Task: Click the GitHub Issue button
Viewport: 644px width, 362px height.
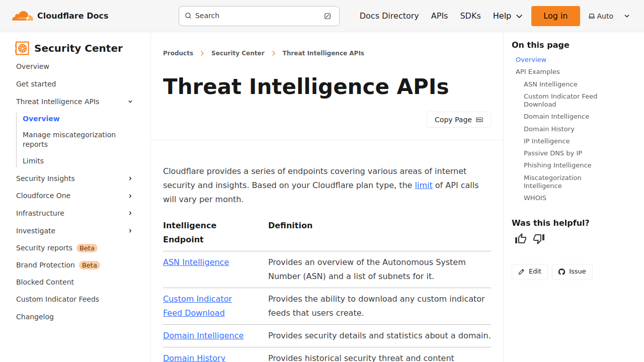Action: [x=572, y=271]
